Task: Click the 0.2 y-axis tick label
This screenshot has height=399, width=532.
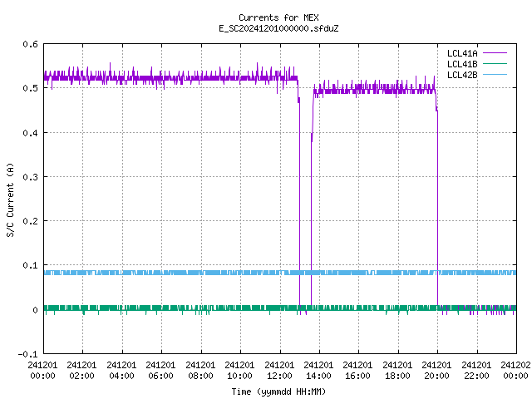Action: pyautogui.click(x=30, y=221)
